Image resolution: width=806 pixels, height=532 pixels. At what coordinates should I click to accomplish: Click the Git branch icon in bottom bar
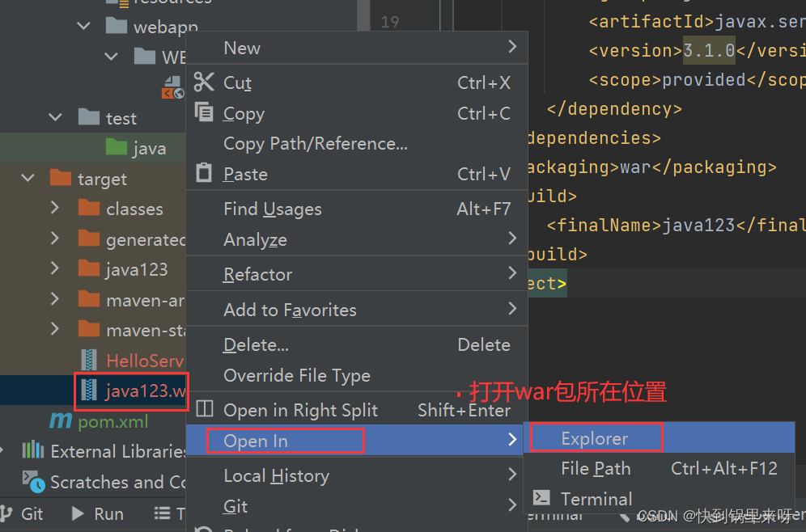coord(6,513)
